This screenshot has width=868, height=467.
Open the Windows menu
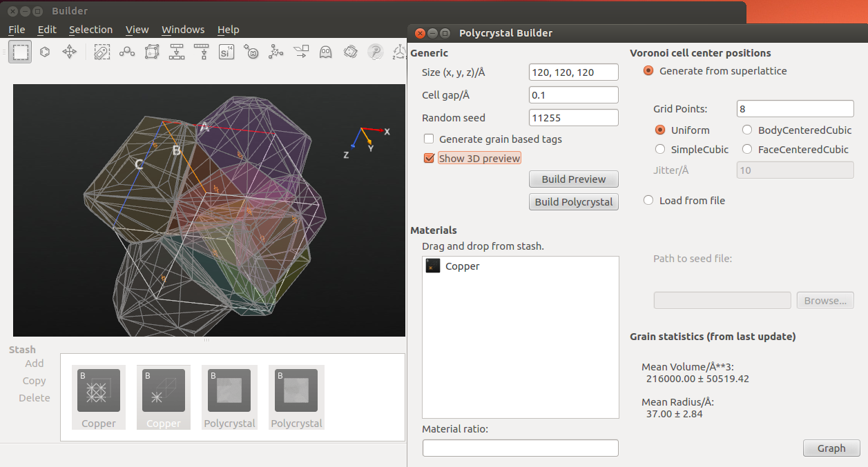coord(183,30)
